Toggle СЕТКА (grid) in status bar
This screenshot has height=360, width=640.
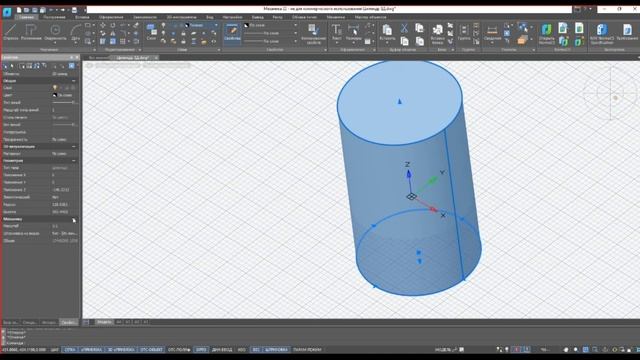70,350
